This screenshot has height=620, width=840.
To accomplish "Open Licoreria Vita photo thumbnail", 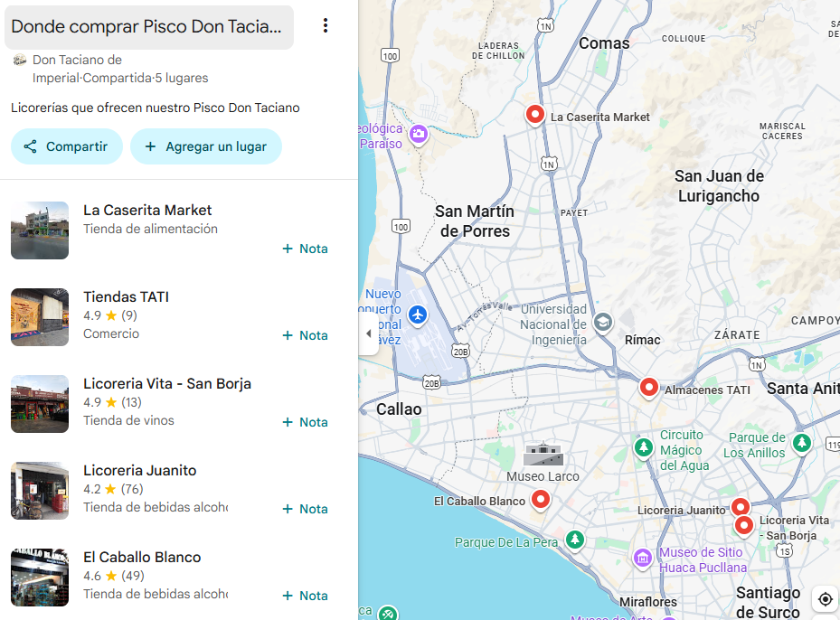I will point(40,404).
